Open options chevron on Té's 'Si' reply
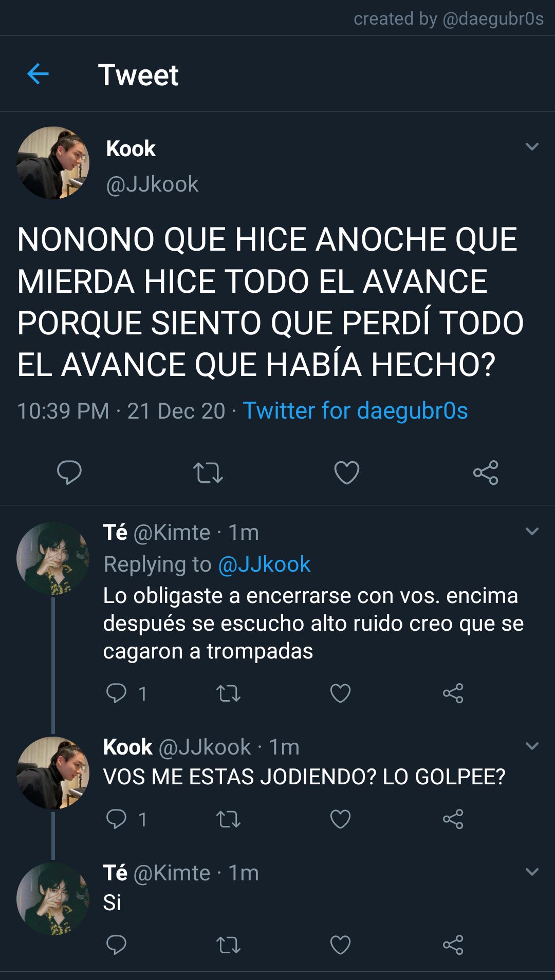The image size is (555, 980). [x=532, y=872]
